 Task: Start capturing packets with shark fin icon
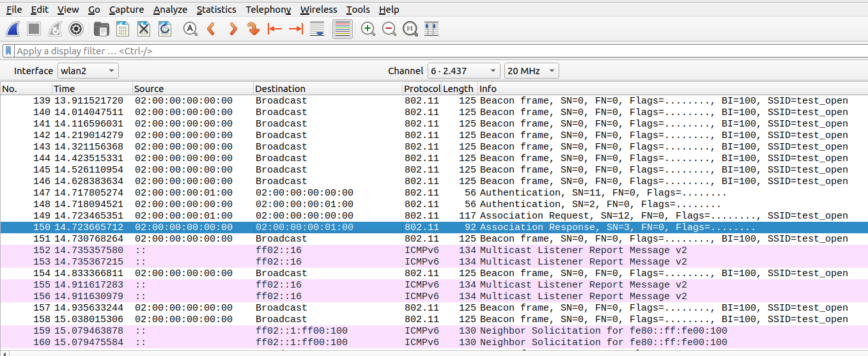click(13, 29)
